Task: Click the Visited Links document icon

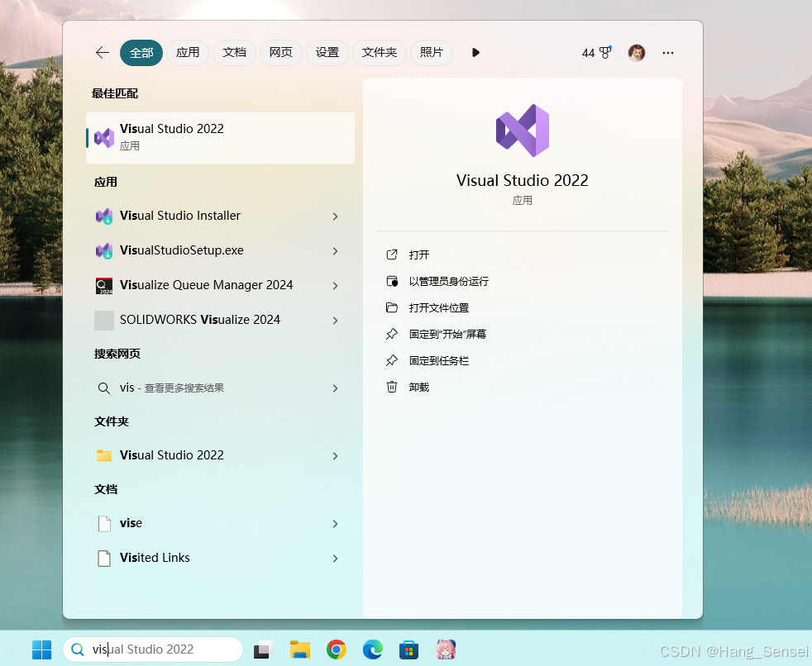Action: [x=104, y=559]
